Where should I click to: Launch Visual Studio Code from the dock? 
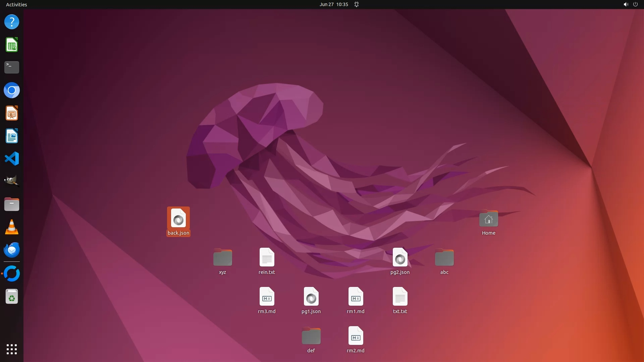click(x=12, y=159)
